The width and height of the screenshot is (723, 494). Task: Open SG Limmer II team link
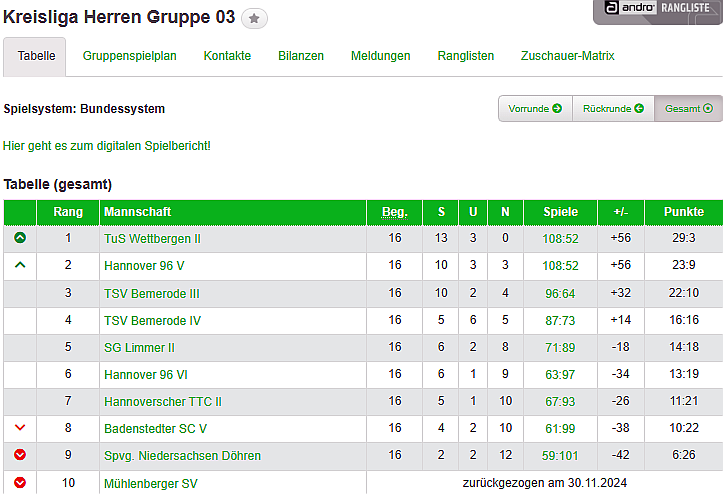[x=139, y=347]
